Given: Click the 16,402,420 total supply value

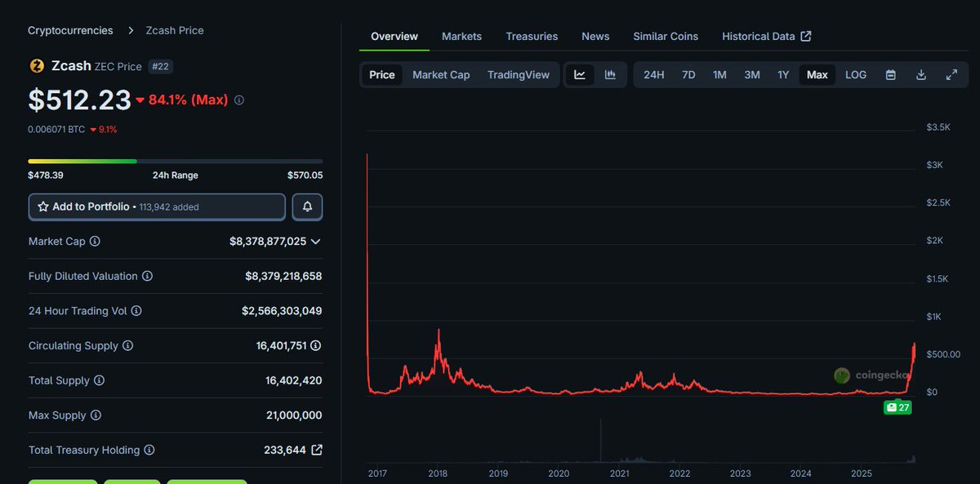Looking at the screenshot, I should (294, 380).
